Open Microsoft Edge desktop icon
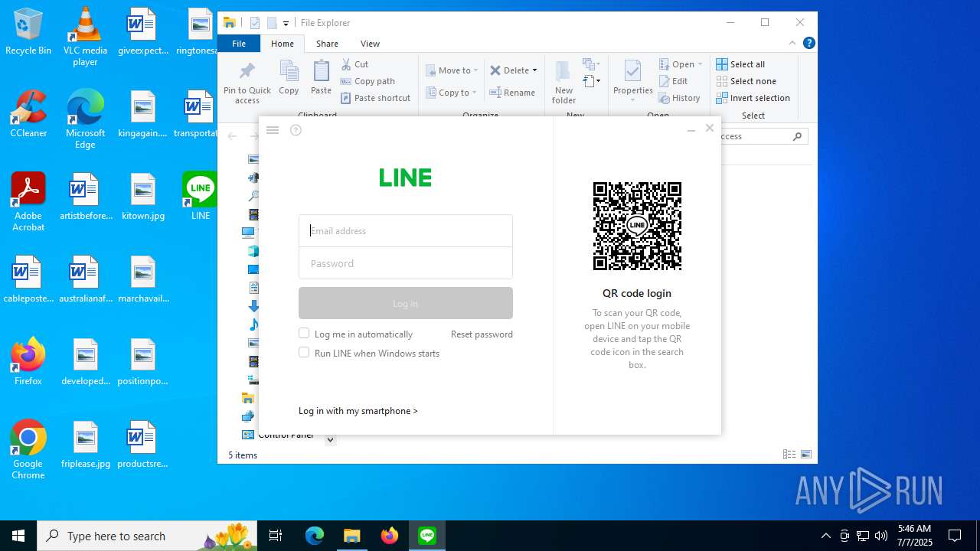The image size is (980, 551). click(x=85, y=119)
